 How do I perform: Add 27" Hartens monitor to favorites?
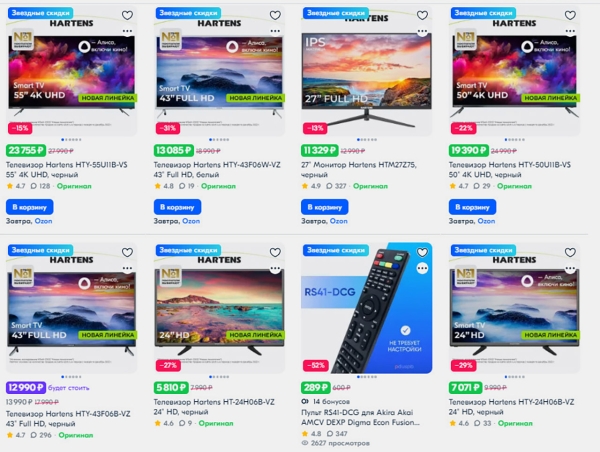(422, 15)
